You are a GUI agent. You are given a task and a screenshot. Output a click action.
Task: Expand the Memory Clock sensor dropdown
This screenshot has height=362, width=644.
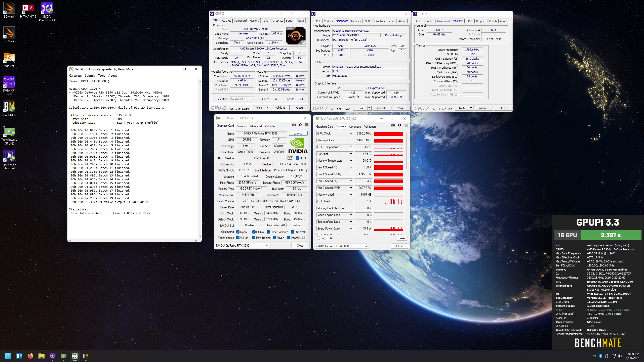351,140
